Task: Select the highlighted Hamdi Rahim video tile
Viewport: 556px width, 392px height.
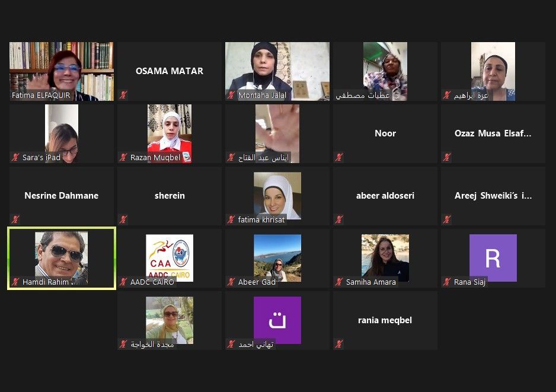Action: click(x=61, y=257)
